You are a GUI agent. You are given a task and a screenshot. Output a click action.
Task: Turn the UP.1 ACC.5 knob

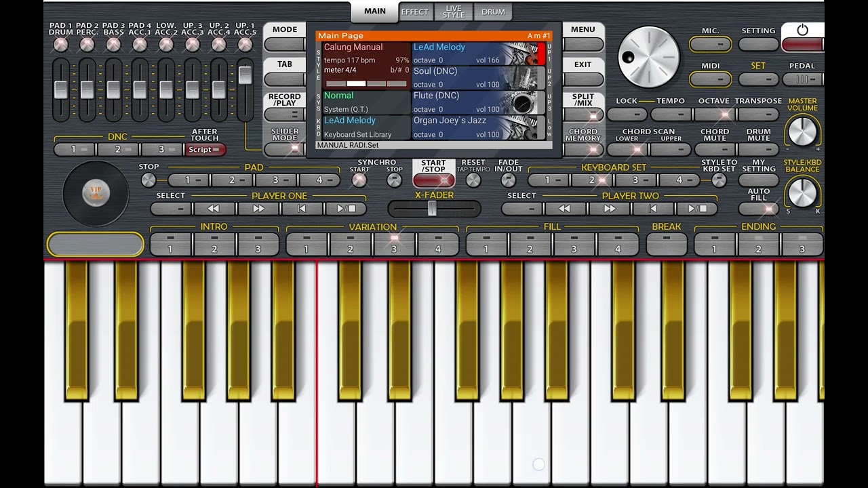tap(245, 45)
